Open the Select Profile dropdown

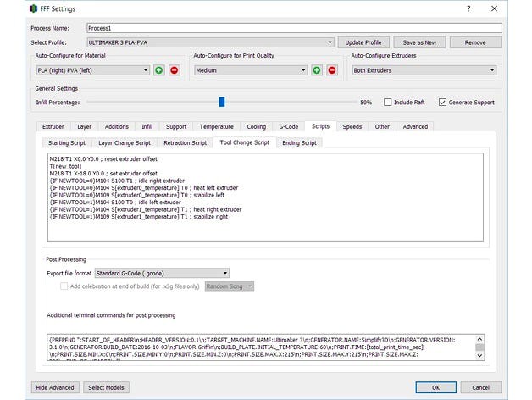click(x=210, y=42)
